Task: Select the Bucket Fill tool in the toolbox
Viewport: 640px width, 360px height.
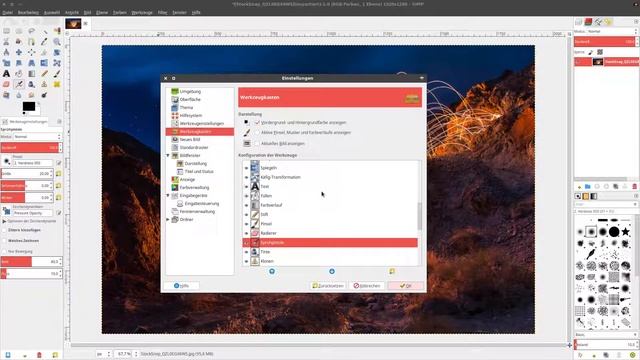Action: (19, 74)
